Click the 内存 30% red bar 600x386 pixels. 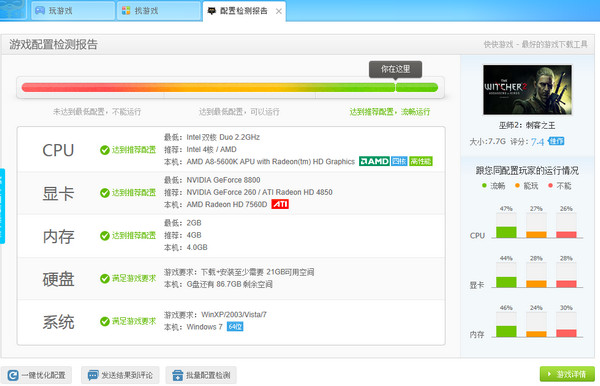(566, 333)
